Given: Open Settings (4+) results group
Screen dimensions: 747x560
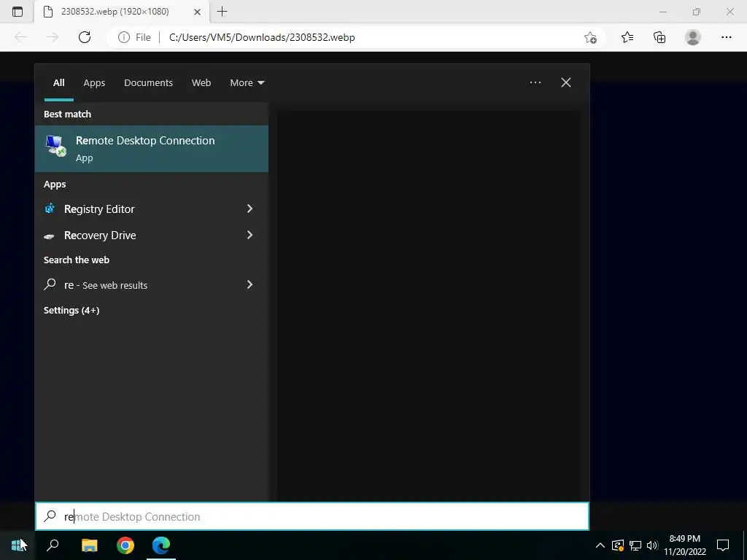Looking at the screenshot, I should 71,311.
